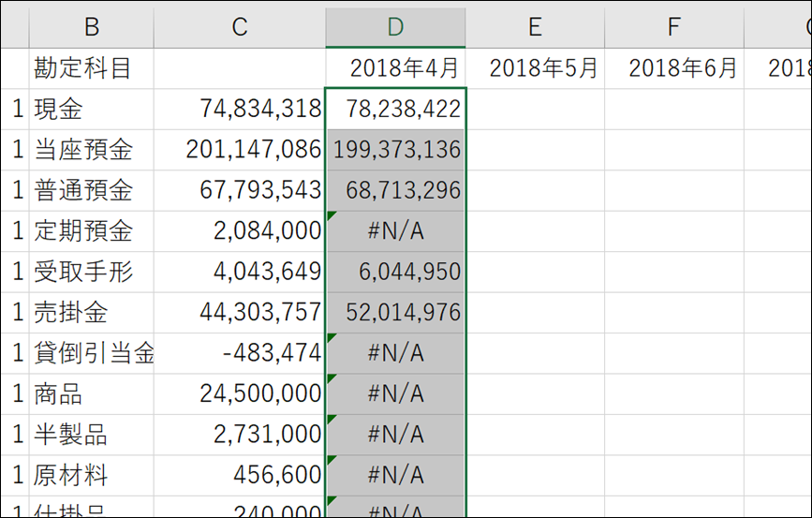Screen dimensions: 812x518
Task: Click #N/A cell in 半製品 row
Action: [x=395, y=435]
